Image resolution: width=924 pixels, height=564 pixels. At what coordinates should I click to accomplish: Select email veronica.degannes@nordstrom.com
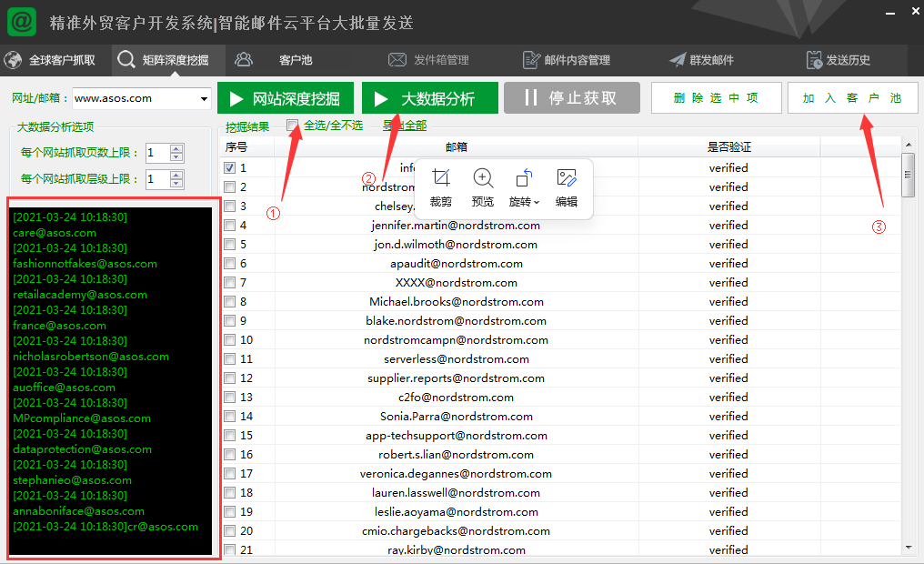[x=457, y=474]
